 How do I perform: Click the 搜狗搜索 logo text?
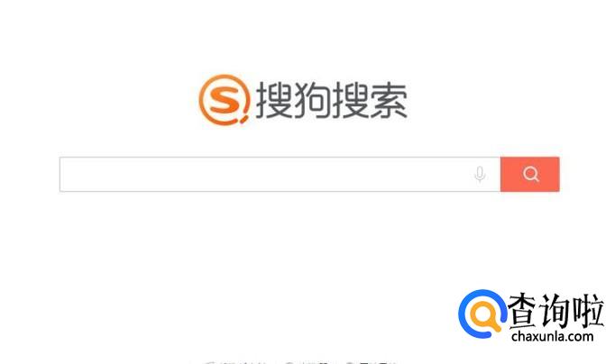click(x=332, y=100)
